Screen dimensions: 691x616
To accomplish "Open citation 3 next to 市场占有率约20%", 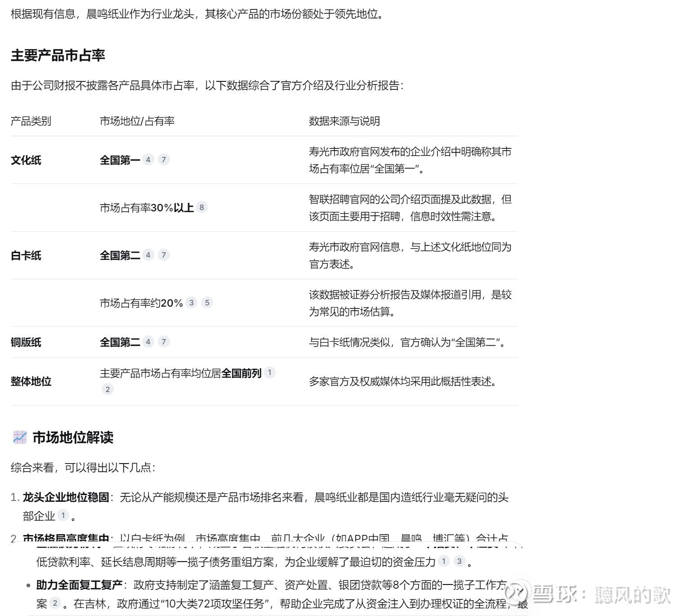I will (x=191, y=303).
